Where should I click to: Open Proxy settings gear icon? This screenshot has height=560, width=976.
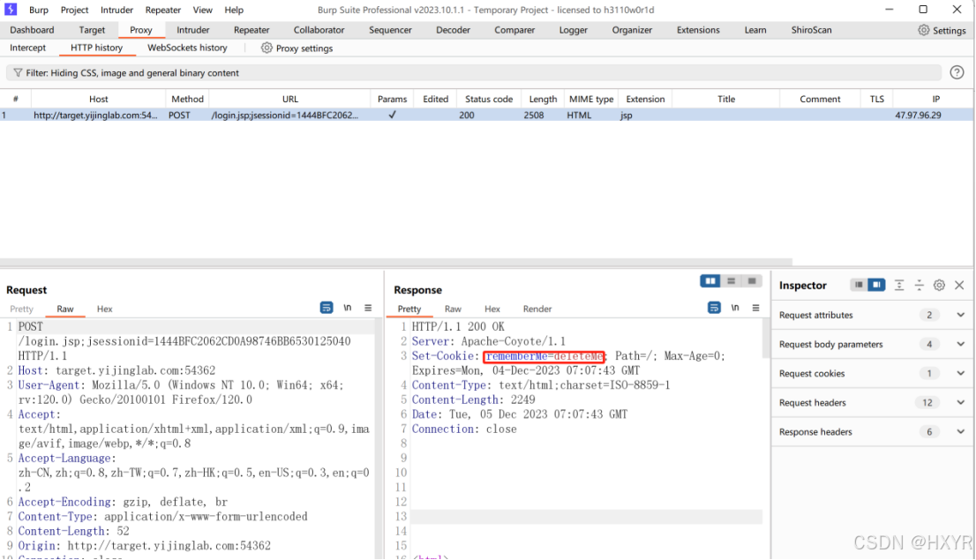[x=267, y=48]
